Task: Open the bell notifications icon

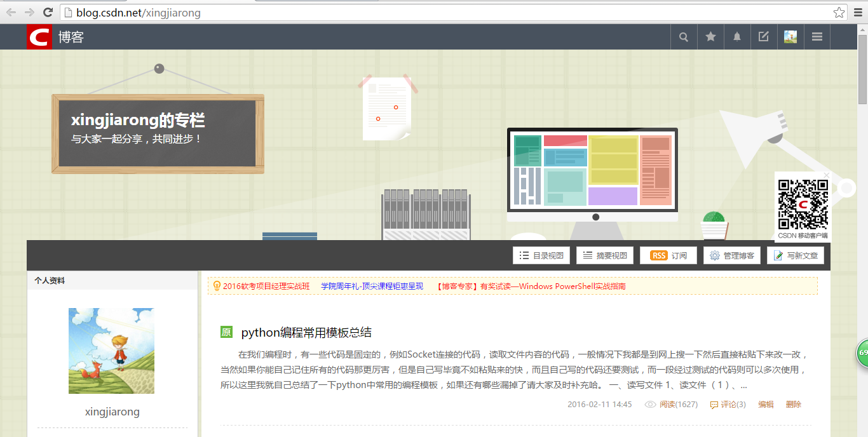Action: [736, 36]
